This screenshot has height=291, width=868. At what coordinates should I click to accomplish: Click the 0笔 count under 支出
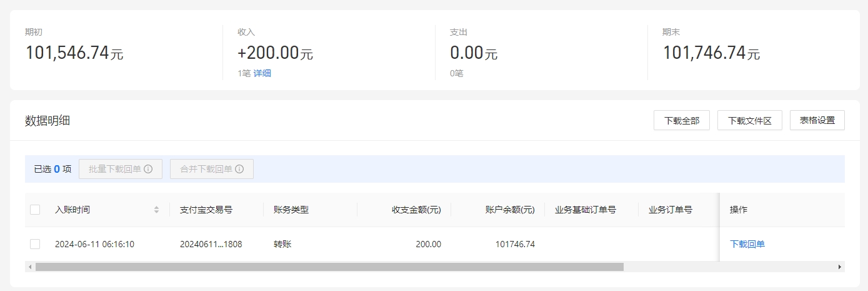(457, 73)
